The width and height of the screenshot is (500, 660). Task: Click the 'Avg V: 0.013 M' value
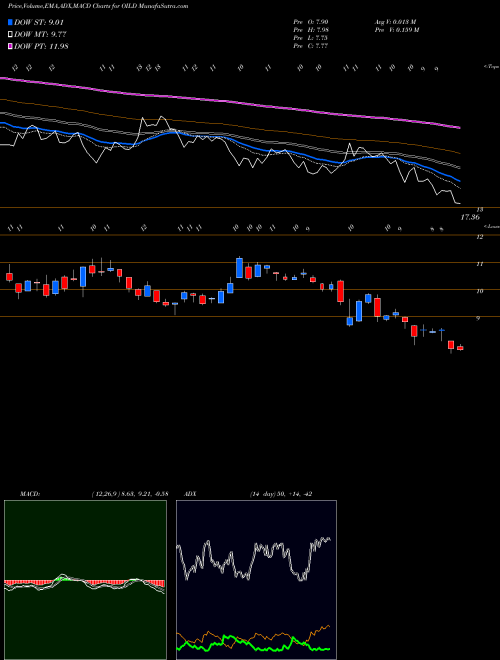(395, 22)
